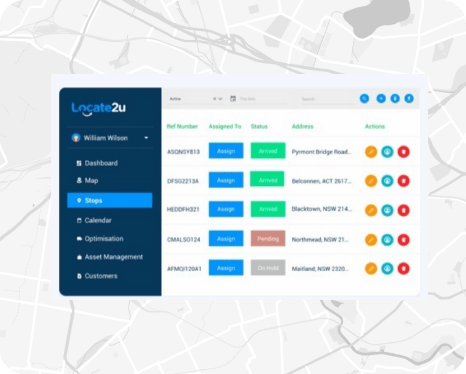This screenshot has height=374, width=466.
Task: Click Assign button for ASQNSY813
Action: pos(226,151)
